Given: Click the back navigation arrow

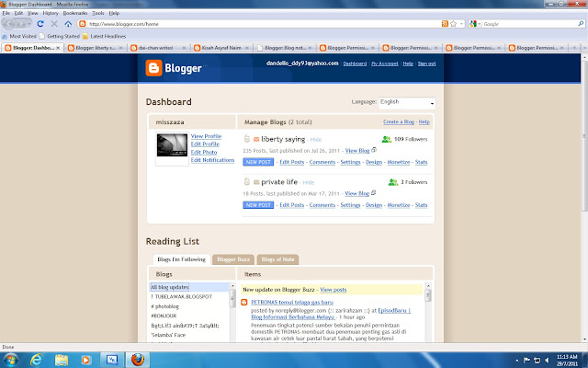Looking at the screenshot, I should (9, 24).
